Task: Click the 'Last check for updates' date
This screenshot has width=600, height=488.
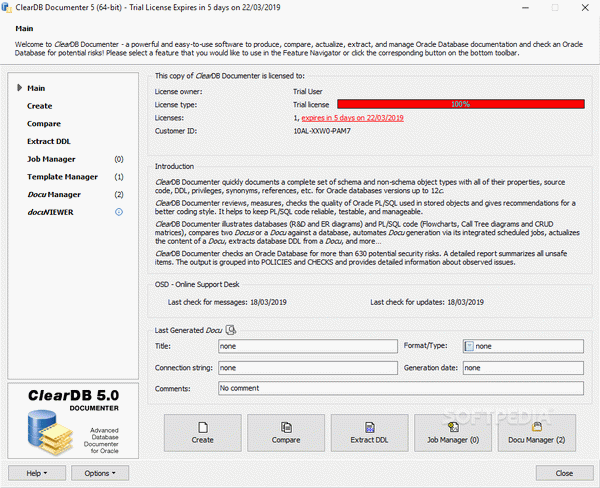Action: [x=465, y=302]
